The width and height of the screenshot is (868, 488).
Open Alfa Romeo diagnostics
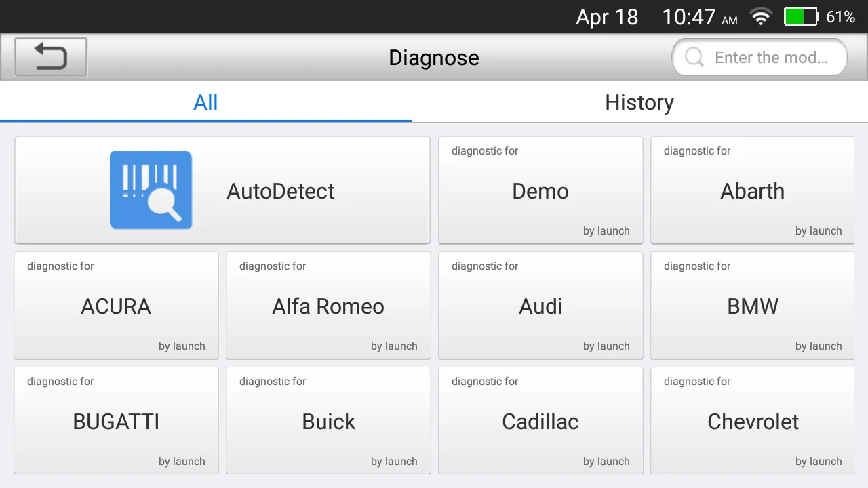point(328,306)
